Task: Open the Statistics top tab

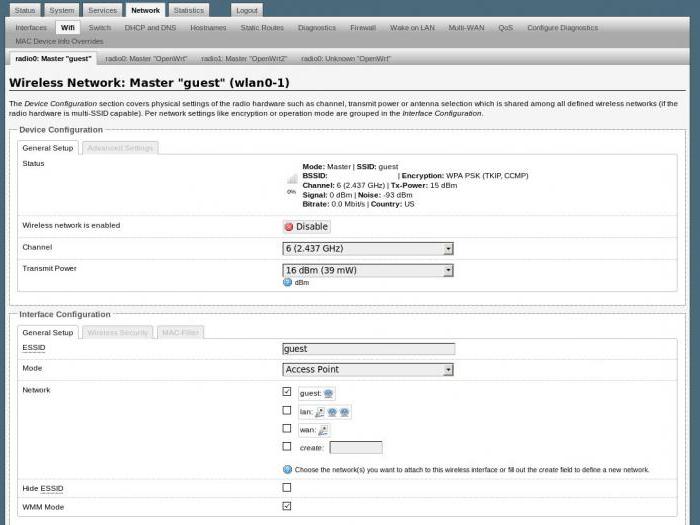Action: pos(188,10)
